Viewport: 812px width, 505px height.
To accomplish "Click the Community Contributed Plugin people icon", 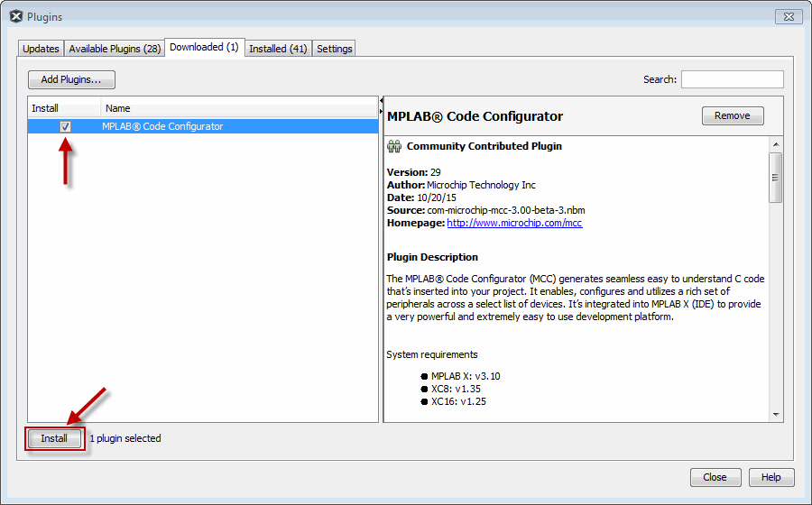I will point(394,146).
